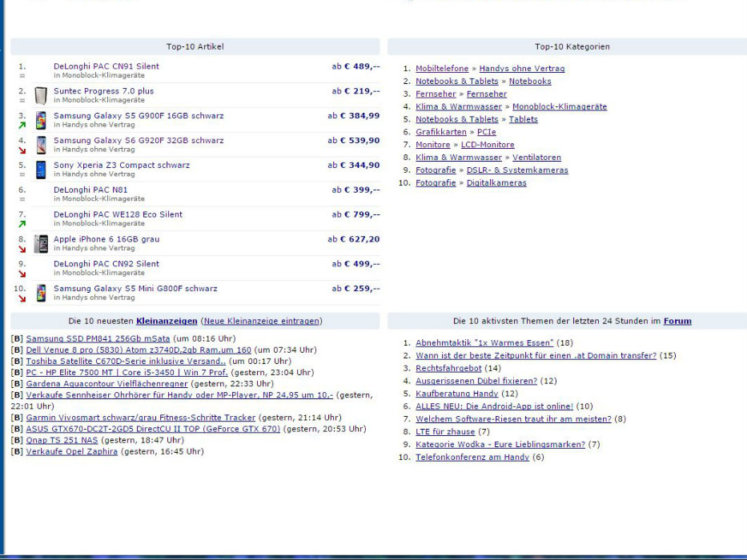The image size is (747, 560).
Task: Click the Apple iPhone 6 phone icon
Action: point(41,243)
